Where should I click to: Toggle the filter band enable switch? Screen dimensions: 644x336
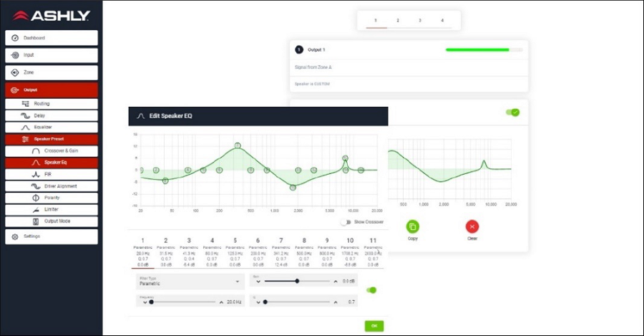click(x=371, y=290)
